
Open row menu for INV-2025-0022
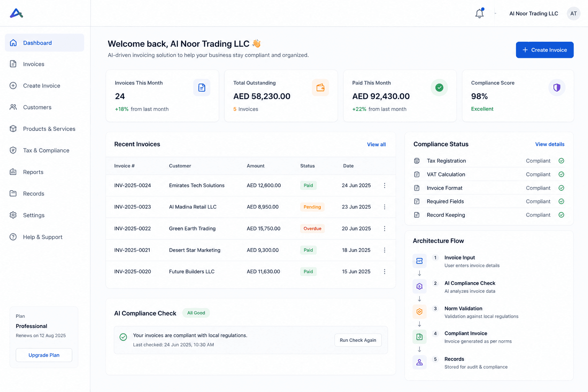point(384,229)
